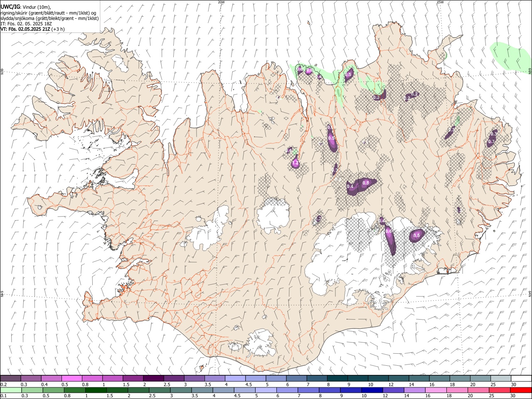
Task: Pick the purple swatch starting at 1.5, upper scale
Action: click(x=133, y=379)
